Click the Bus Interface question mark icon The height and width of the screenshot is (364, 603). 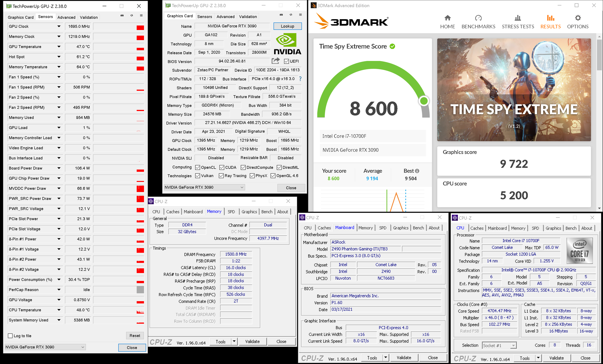300,79
